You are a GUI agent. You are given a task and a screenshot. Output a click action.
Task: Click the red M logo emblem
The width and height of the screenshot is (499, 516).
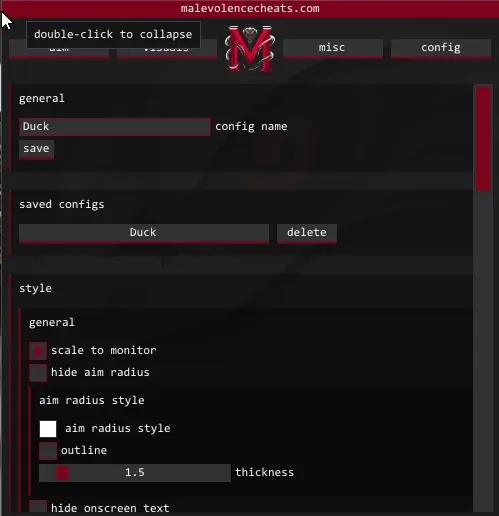tap(250, 48)
